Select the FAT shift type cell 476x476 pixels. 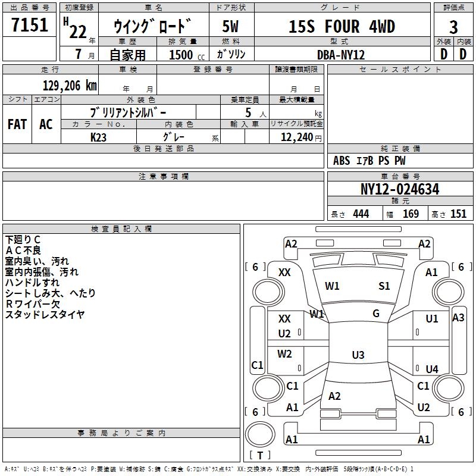pyautogui.click(x=17, y=124)
